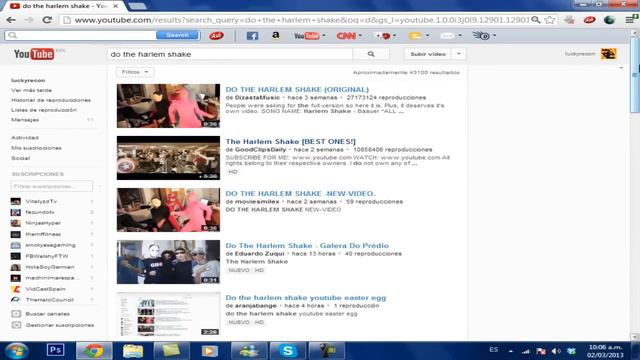Viewport: 640px width, 360px height.
Task: Open The Harlem Shake [BEST ONES!] link
Action: tap(291, 142)
